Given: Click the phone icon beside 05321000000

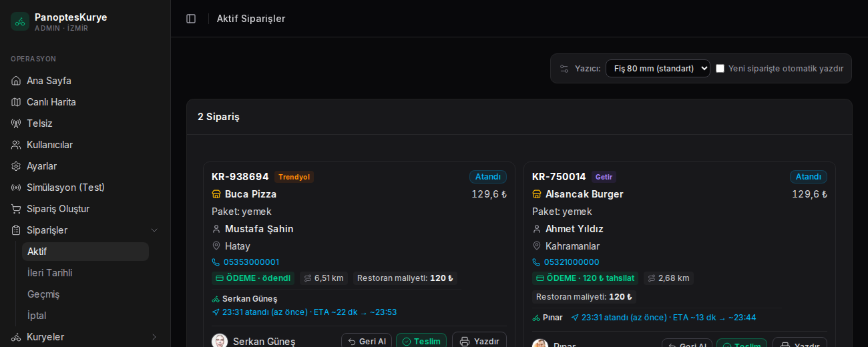Looking at the screenshot, I should click(x=536, y=262).
